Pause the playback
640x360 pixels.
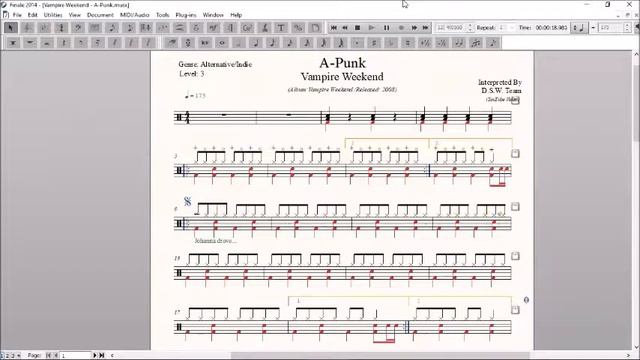point(386,28)
